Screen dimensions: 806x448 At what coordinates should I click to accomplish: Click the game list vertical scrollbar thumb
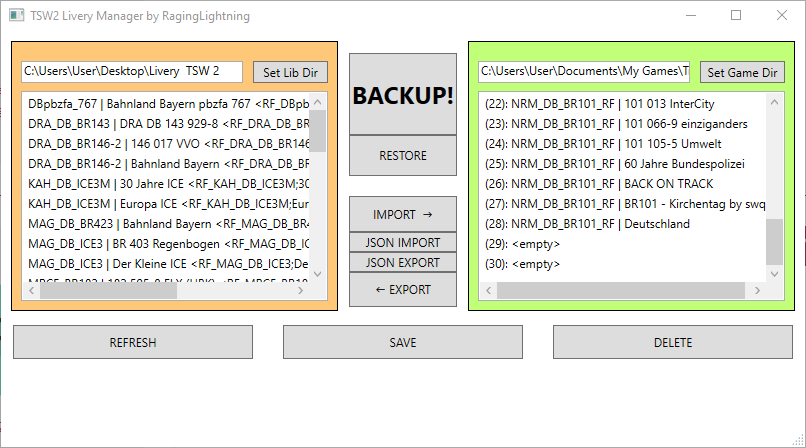click(775, 241)
